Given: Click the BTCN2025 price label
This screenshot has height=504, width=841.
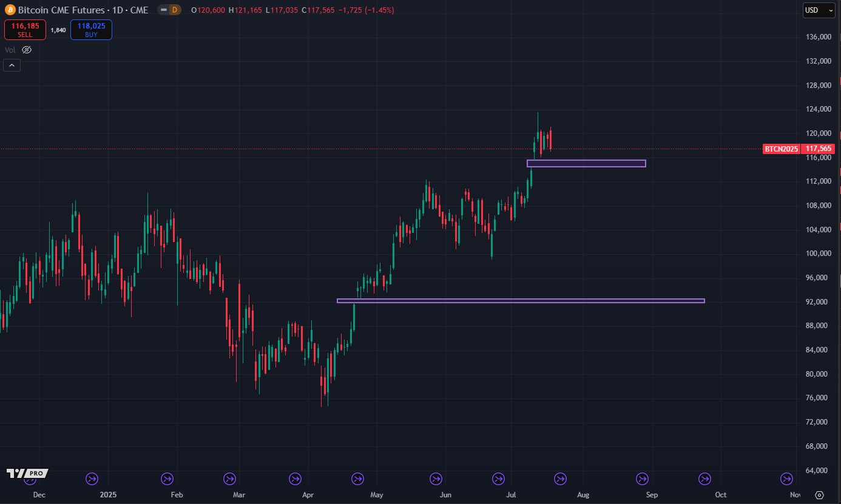Looking at the screenshot, I should pyautogui.click(x=781, y=149).
